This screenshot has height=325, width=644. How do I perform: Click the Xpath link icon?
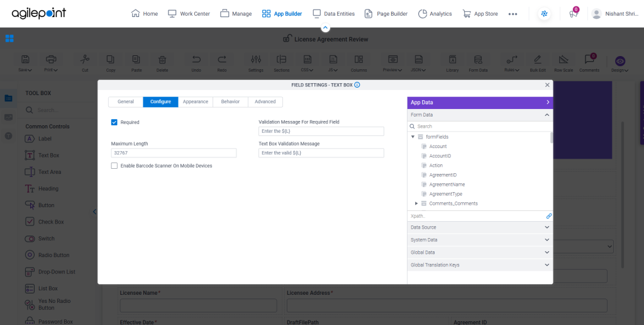(x=548, y=216)
